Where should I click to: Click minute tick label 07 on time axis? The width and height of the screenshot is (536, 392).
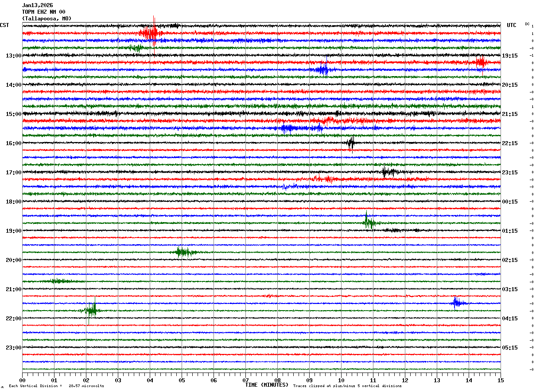pyautogui.click(x=245, y=380)
